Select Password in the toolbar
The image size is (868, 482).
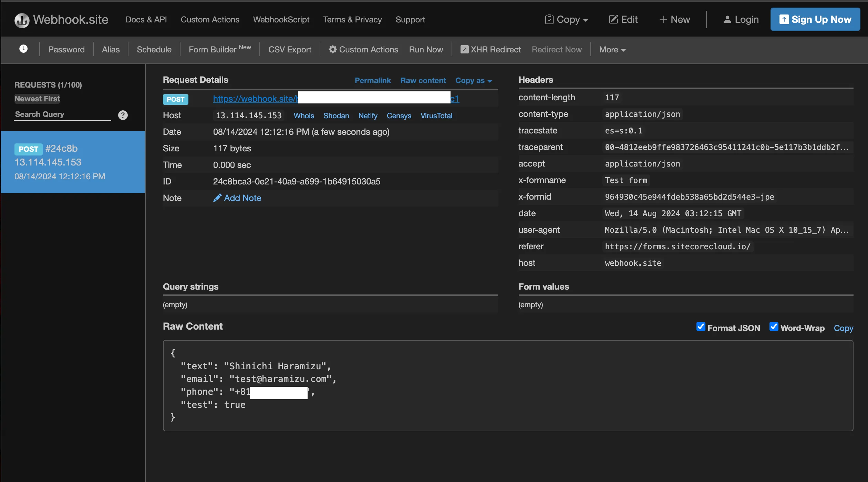coord(66,50)
